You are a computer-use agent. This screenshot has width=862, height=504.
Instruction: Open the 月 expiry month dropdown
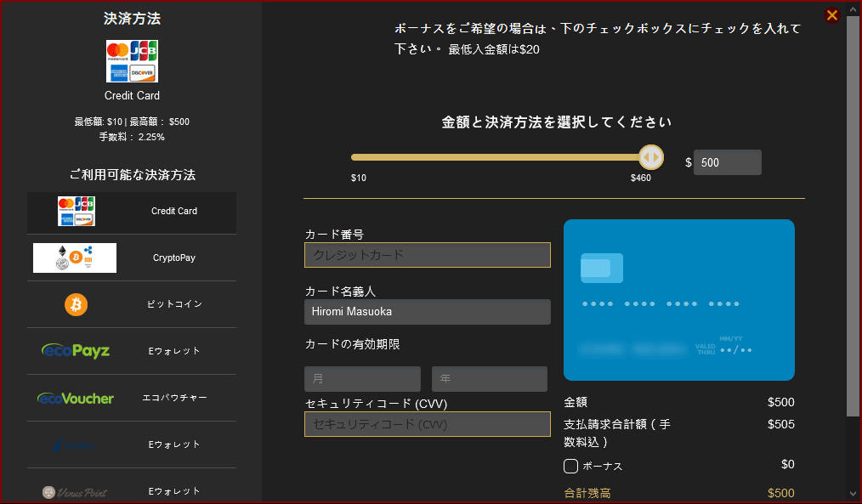[362, 379]
